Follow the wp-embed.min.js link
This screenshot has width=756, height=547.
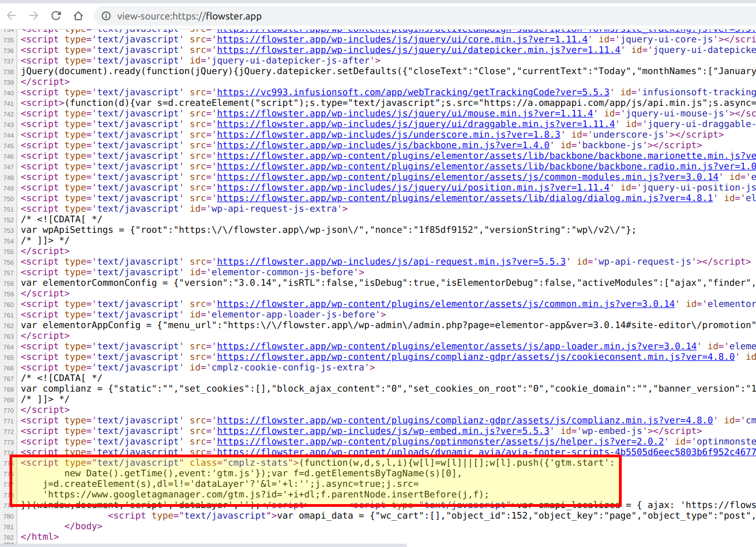pyautogui.click(x=383, y=431)
